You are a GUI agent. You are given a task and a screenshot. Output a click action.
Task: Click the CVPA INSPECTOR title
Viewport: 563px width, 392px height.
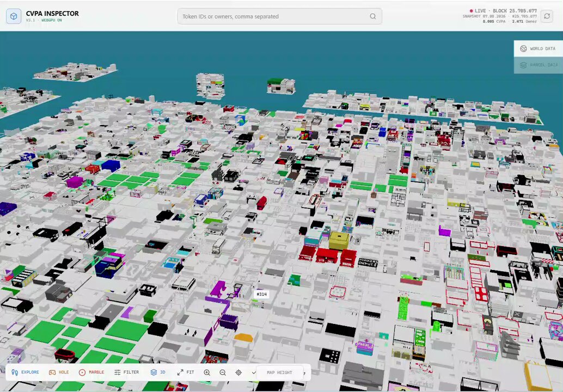[52, 13]
